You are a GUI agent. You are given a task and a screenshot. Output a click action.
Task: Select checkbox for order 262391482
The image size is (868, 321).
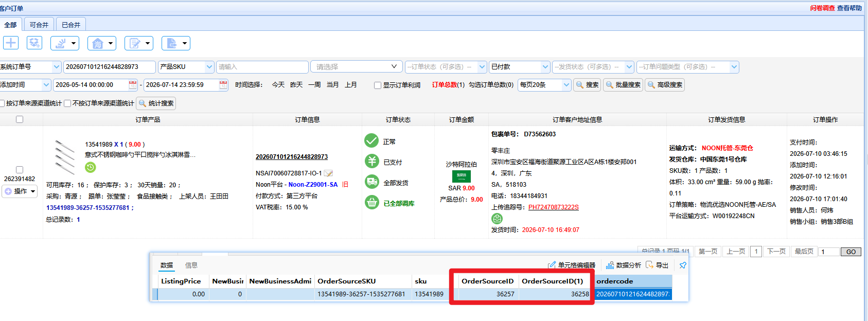(x=20, y=170)
